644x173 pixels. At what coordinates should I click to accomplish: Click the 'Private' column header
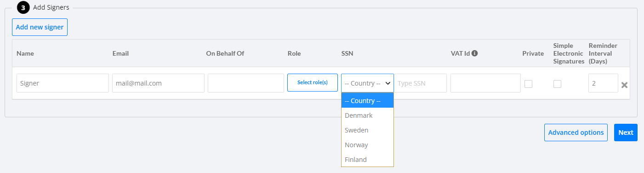click(x=533, y=53)
